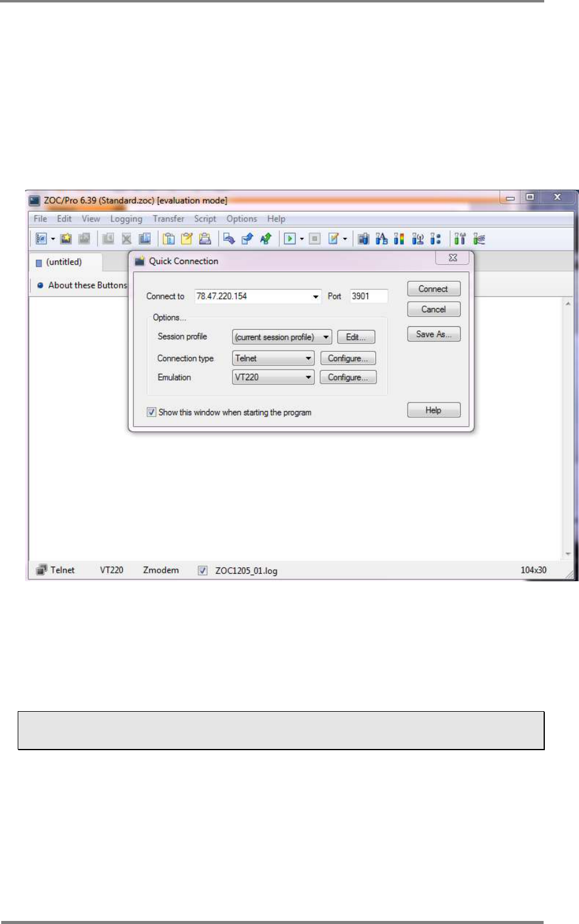Viewport: 579px width, 924px height.
Task: Click the letter A font toolbar icon
Action: (382, 239)
